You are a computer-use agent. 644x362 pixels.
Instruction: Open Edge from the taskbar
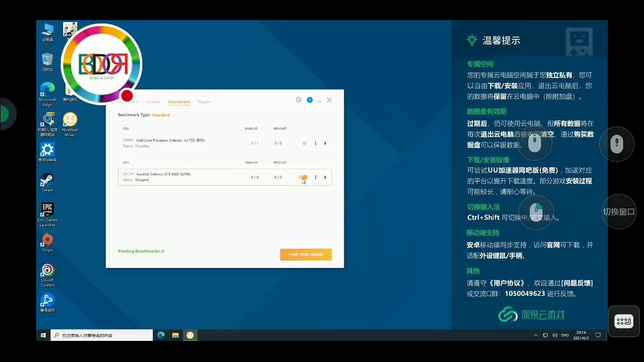pyautogui.click(x=161, y=335)
